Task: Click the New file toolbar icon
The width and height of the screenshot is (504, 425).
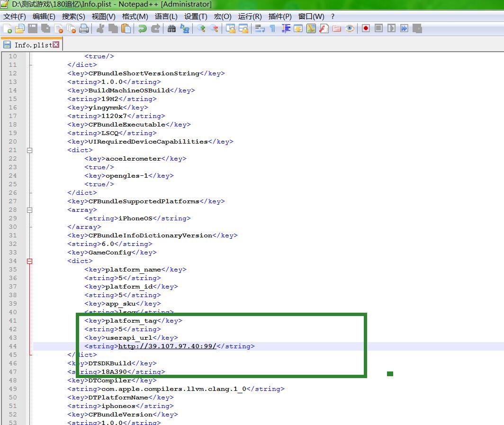Action: coord(7,29)
